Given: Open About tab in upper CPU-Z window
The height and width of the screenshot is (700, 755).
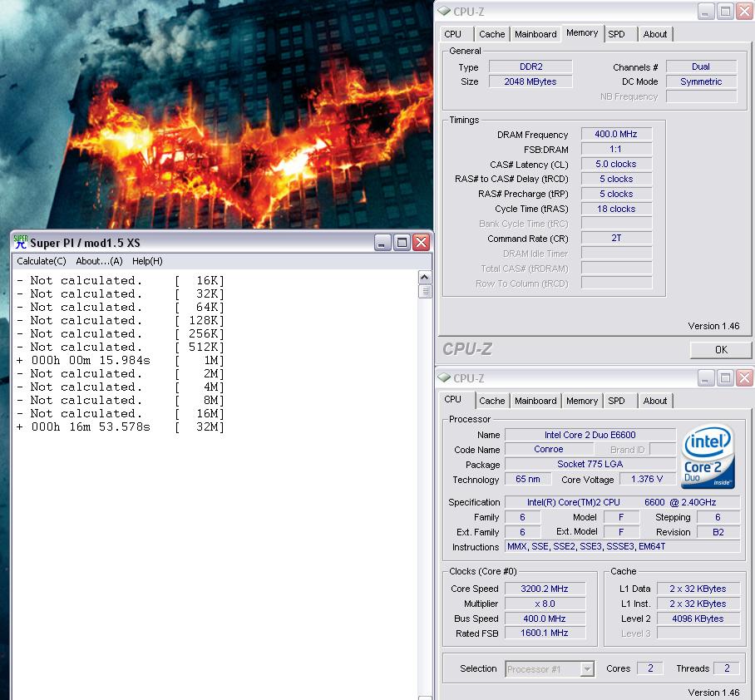Looking at the screenshot, I should 655,34.
